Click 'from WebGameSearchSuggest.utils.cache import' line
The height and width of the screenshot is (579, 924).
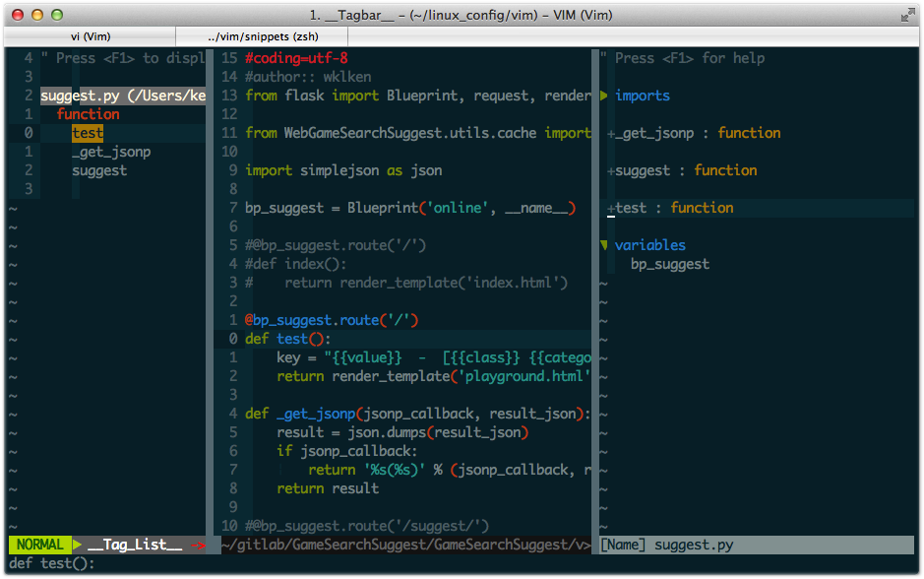[x=418, y=133]
